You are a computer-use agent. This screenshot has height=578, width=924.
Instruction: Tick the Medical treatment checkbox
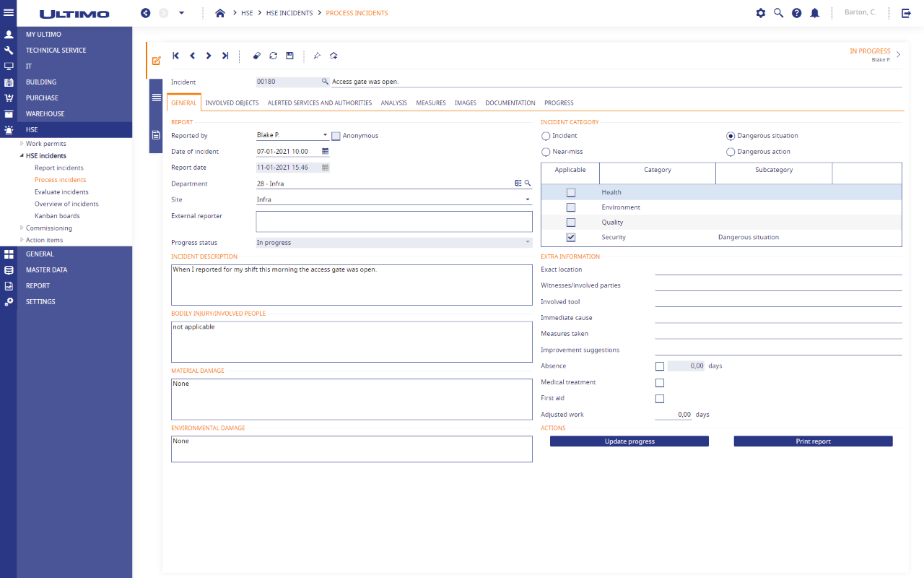pos(660,383)
